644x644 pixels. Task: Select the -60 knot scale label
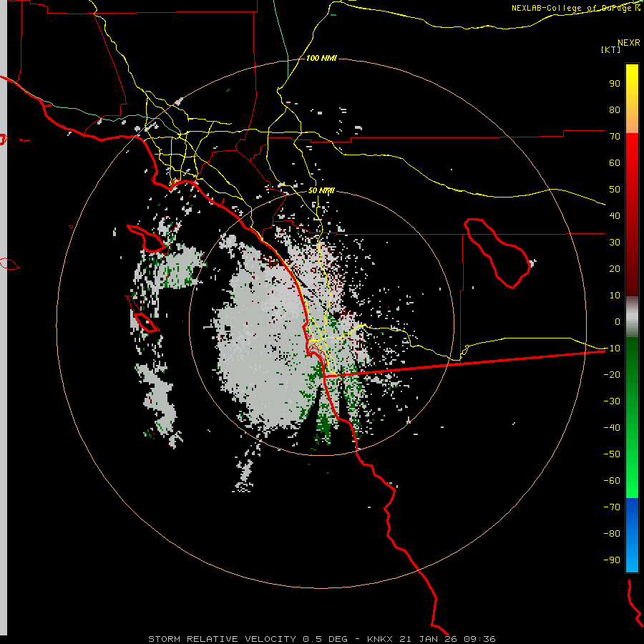tap(612, 481)
